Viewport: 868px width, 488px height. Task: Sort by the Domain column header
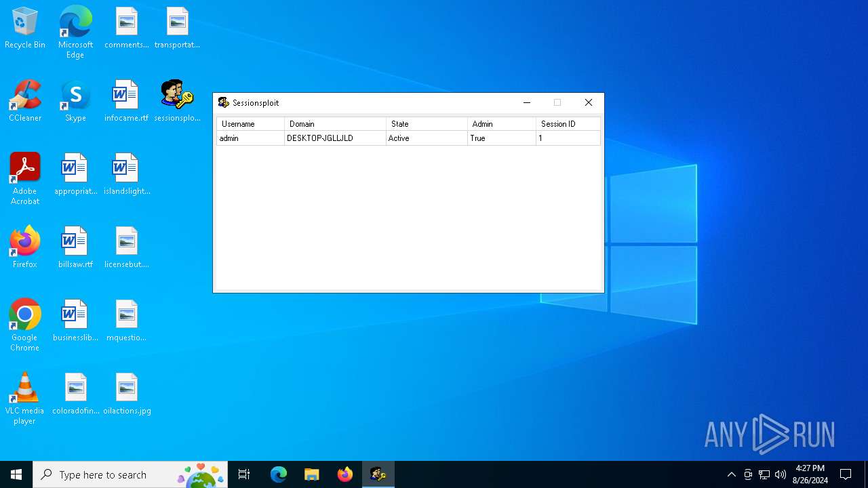click(x=335, y=124)
